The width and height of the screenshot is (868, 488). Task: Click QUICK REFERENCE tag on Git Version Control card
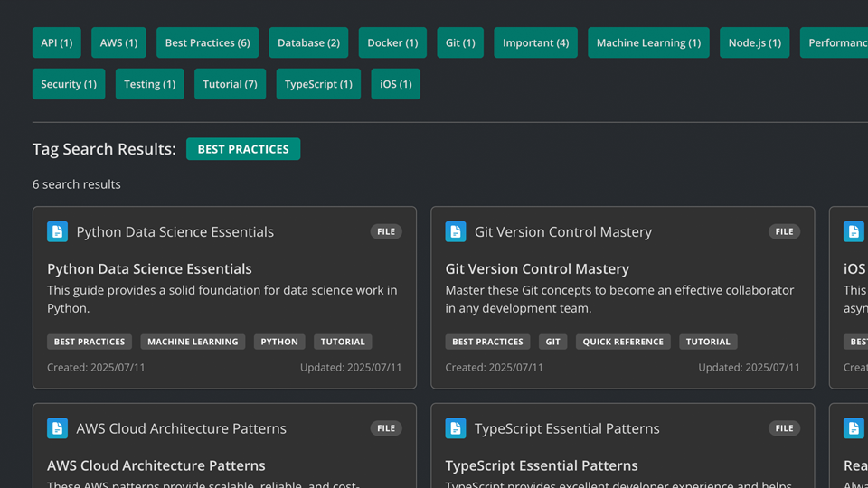tap(623, 342)
